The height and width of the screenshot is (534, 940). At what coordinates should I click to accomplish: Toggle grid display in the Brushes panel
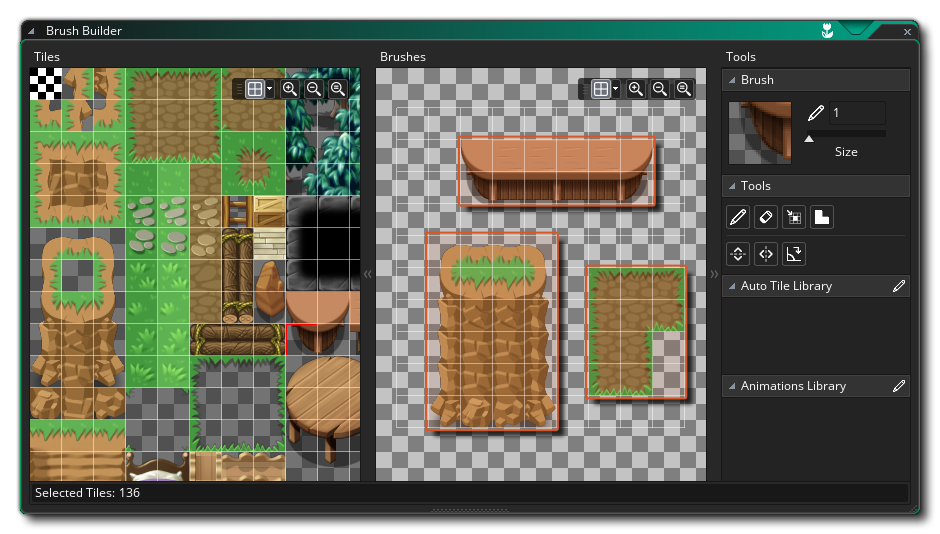click(x=601, y=89)
